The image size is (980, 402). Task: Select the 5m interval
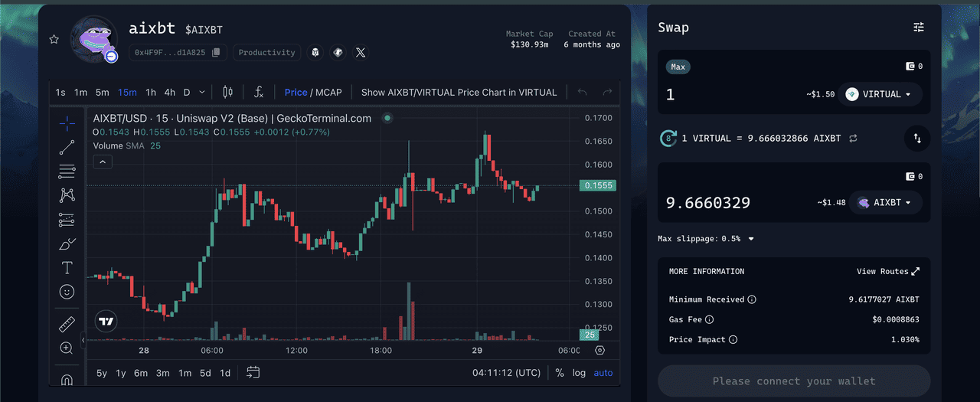(103, 92)
